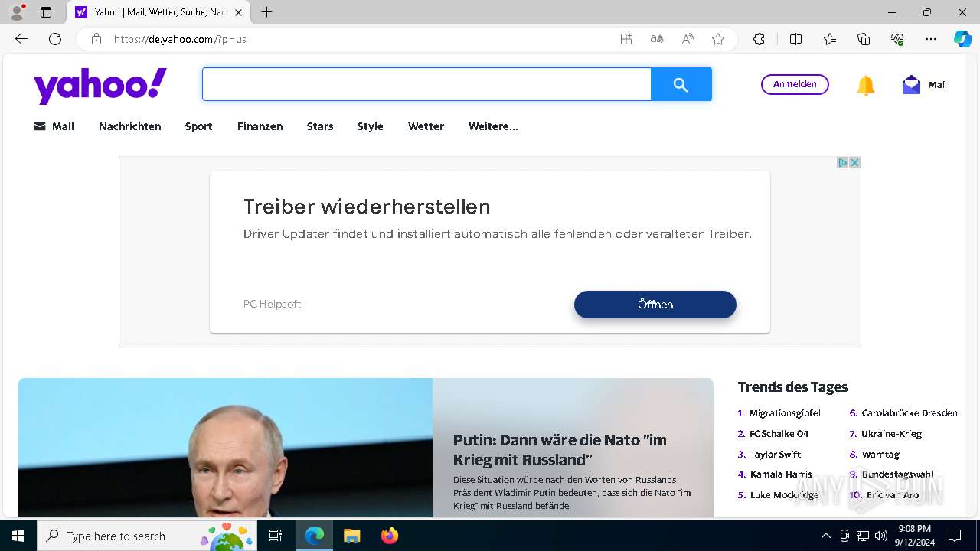Open the notifications bell
980x551 pixels.
tap(866, 85)
